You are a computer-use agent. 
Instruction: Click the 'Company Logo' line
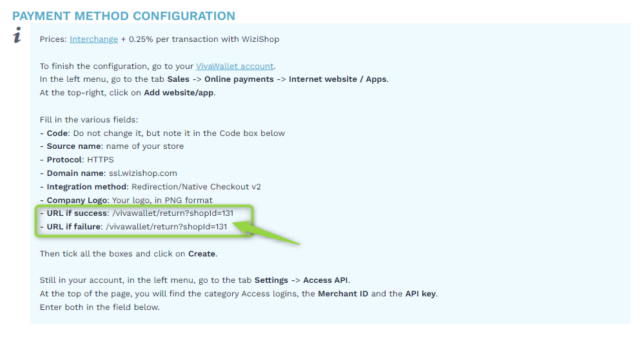[x=126, y=200]
